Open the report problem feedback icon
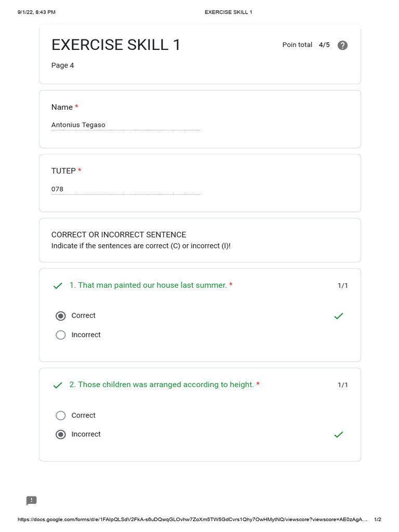The height and width of the screenshot is (532, 399). [31, 500]
